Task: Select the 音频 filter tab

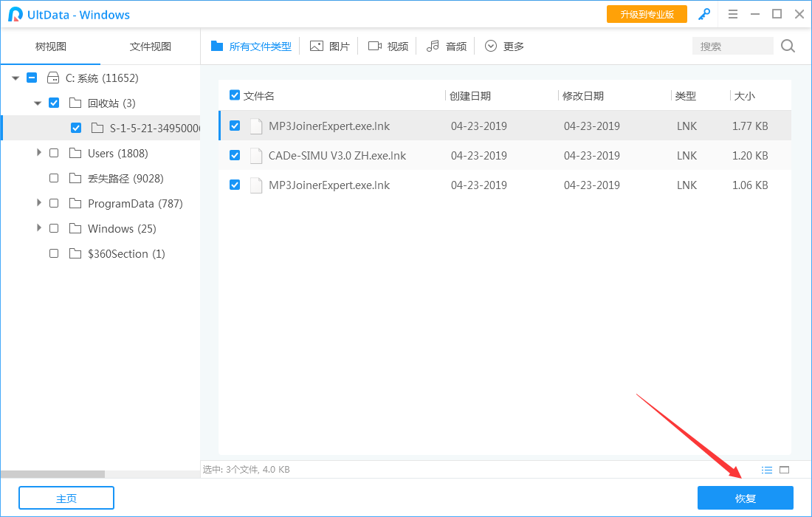Action: pyautogui.click(x=447, y=46)
